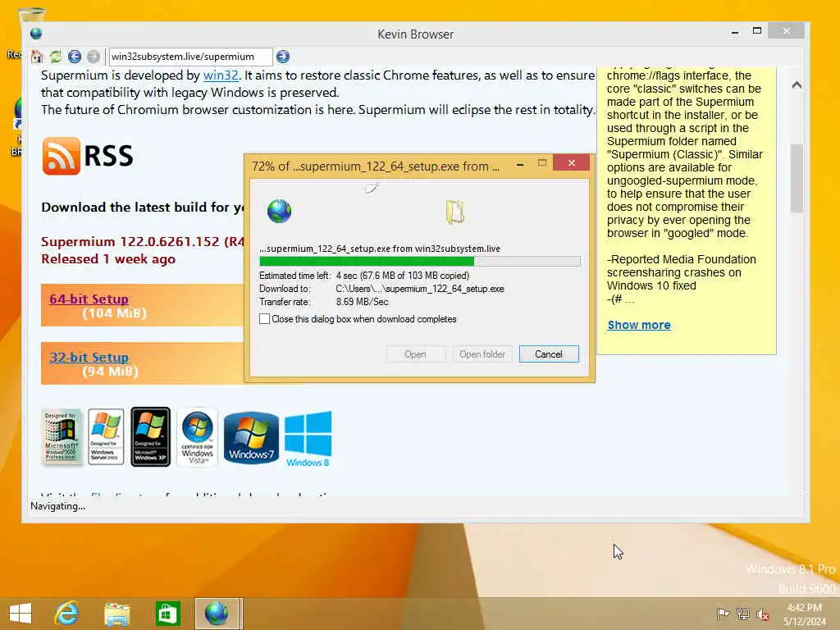Image resolution: width=840 pixels, height=630 pixels.
Task: Click the download path 'C:\Users\...\supermium_122_64_setup.exe'
Action: (420, 289)
